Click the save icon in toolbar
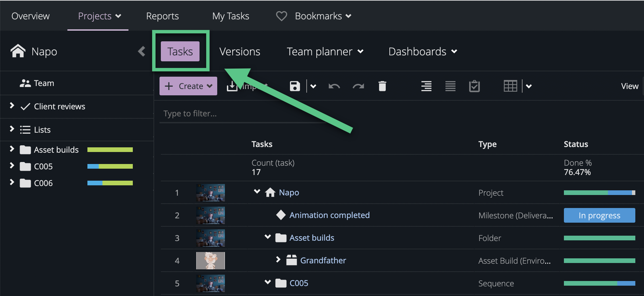The width and height of the screenshot is (644, 296). coord(295,86)
